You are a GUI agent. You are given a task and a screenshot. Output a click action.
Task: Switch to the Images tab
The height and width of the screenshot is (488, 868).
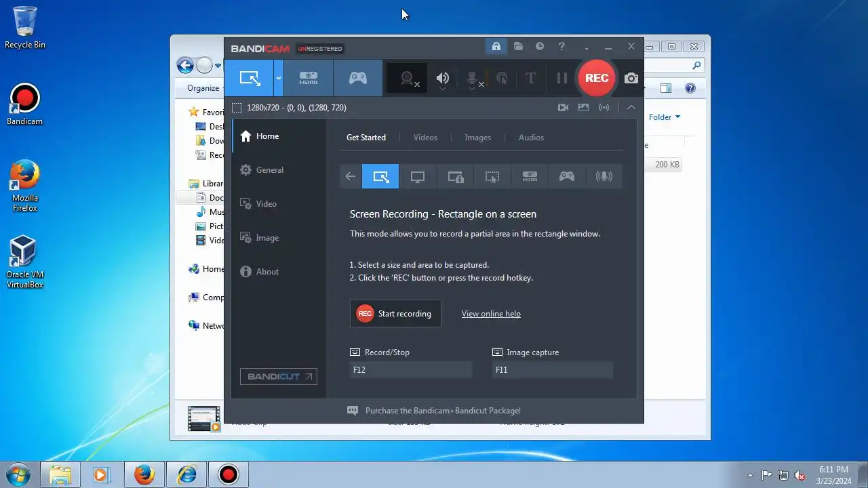coord(477,138)
